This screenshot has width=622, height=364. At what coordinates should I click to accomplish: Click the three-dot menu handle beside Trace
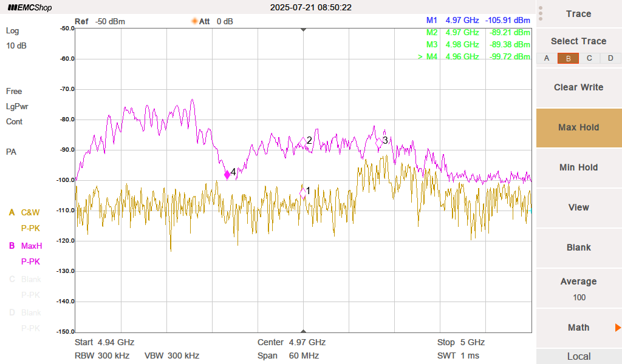pos(541,13)
